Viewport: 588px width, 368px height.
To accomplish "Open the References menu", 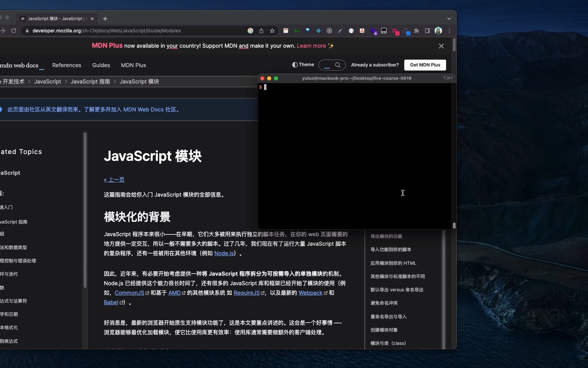I will (67, 65).
